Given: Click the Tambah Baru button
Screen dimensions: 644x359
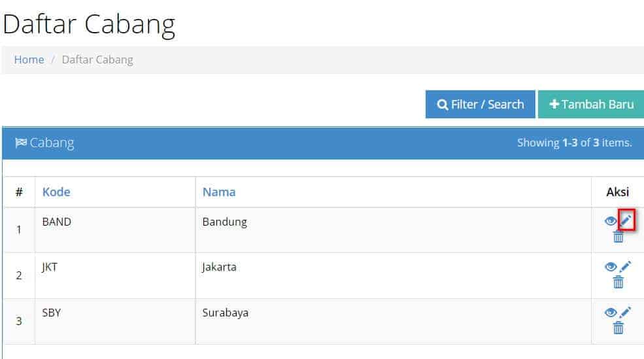Looking at the screenshot, I should 591,105.
